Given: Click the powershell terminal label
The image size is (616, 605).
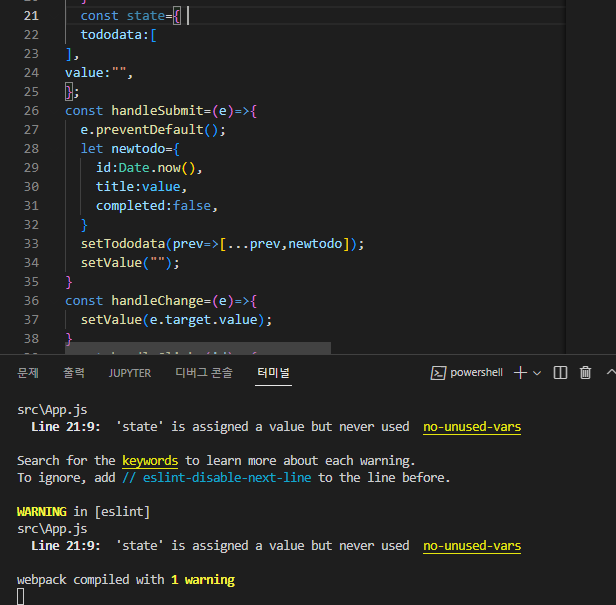Looking at the screenshot, I should coord(476,372).
